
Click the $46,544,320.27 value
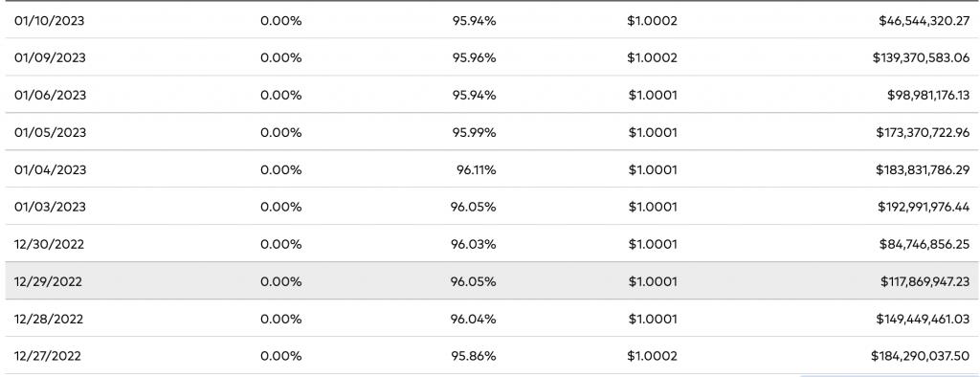[x=924, y=21]
